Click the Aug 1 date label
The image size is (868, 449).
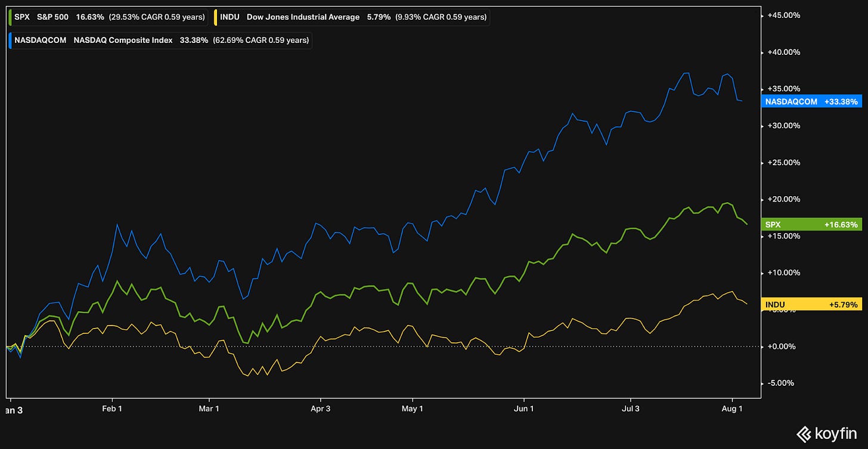coord(733,409)
